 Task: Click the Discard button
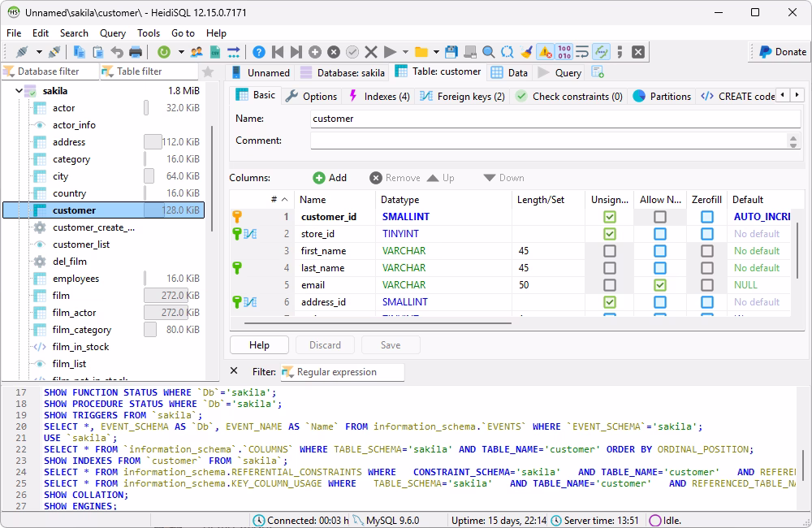tap(325, 345)
